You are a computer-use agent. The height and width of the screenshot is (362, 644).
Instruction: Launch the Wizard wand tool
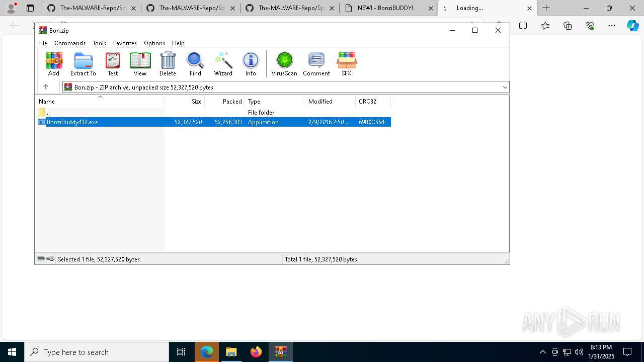coord(223,64)
